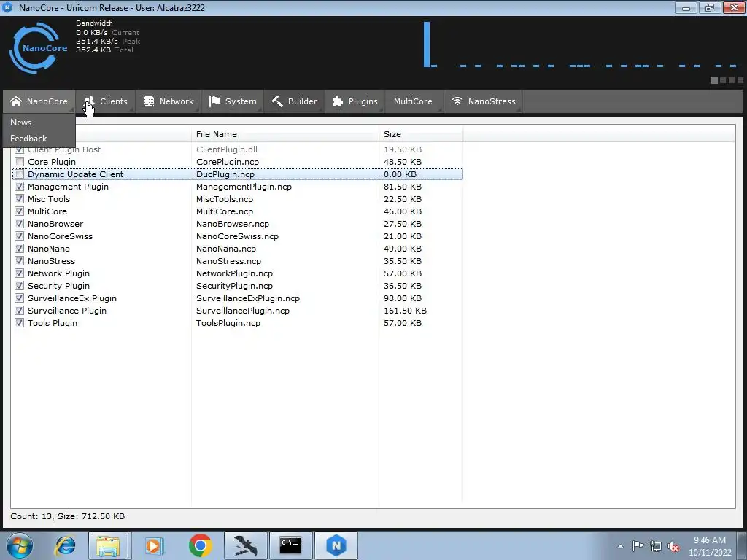The image size is (747, 560).
Task: Open the NanoCore home dropdown menu
Action: [39, 101]
